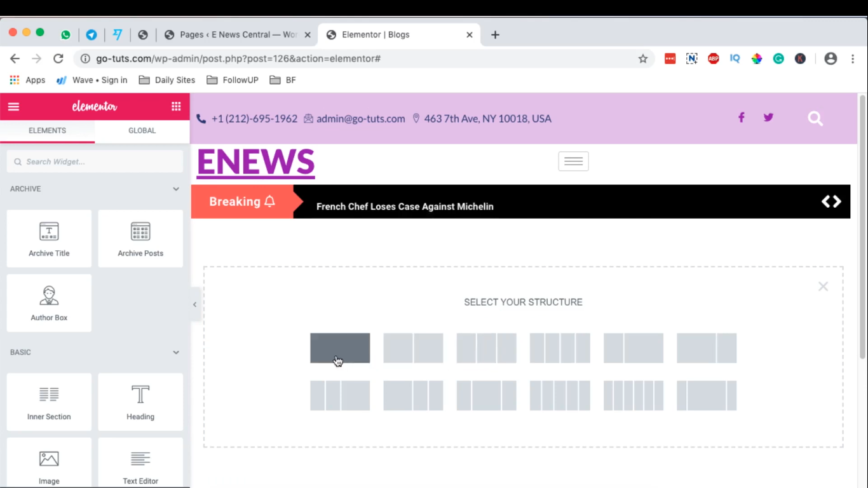The width and height of the screenshot is (868, 488).
Task: Click the Search Widget input field
Action: pos(95,161)
